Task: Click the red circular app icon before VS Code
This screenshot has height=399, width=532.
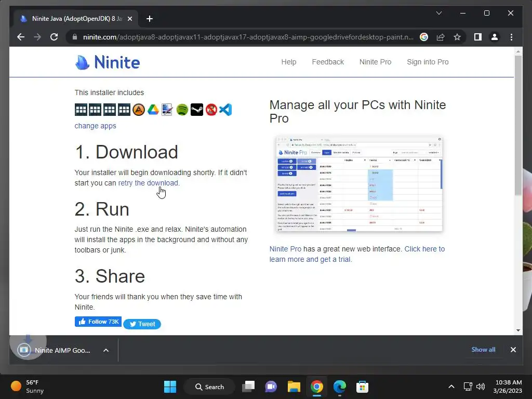Action: point(211,110)
